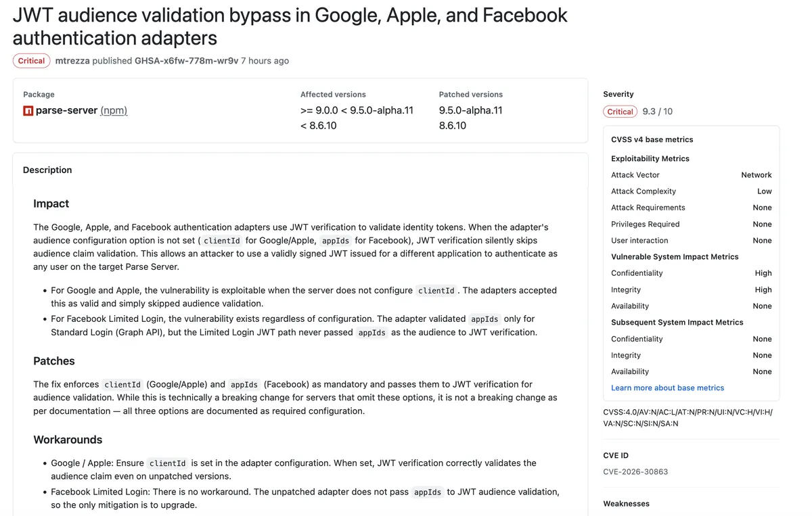
Task: Open mtrezza's author profile
Action: 72,61
